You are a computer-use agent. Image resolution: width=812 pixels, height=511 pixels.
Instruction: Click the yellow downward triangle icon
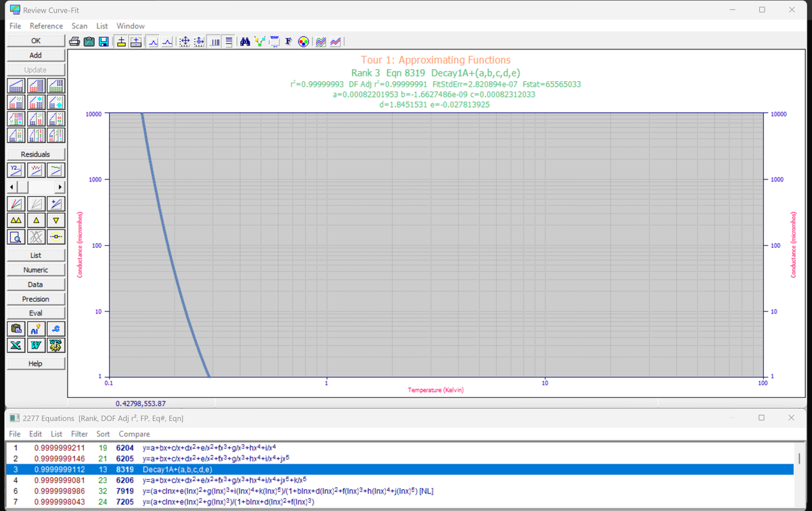(x=57, y=220)
